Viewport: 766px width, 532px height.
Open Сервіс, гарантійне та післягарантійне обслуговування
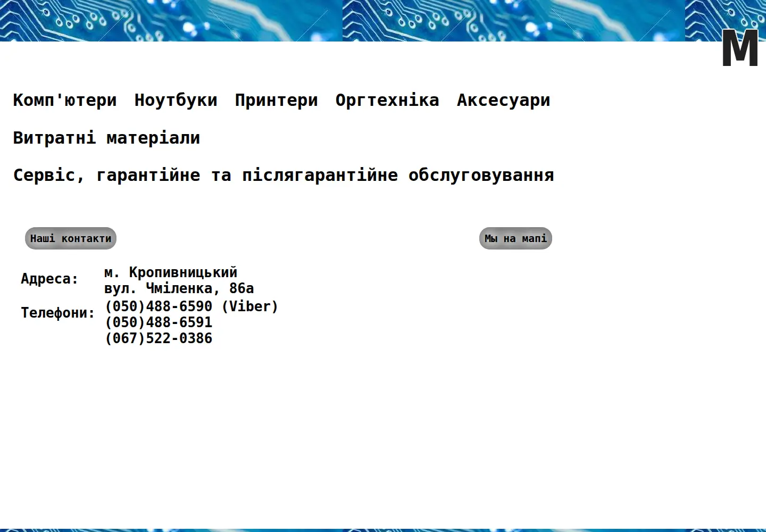click(284, 175)
